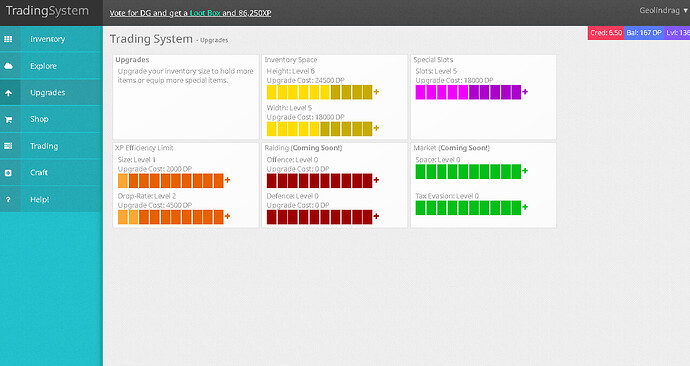Click the Explore cloud icon
Viewport: 690px width, 366px height.
coord(8,66)
